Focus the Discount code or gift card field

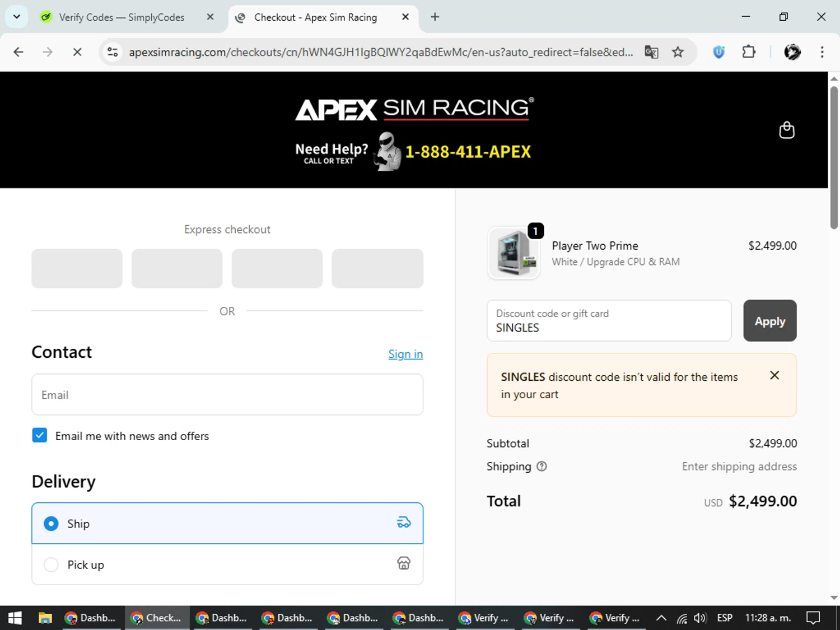609,320
